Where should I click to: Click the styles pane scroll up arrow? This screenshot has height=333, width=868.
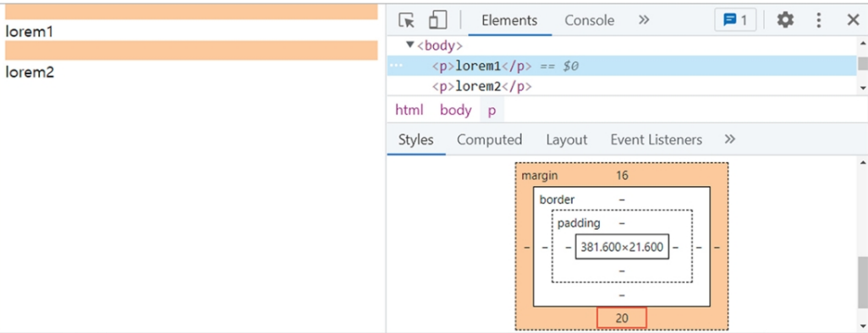[x=862, y=162]
